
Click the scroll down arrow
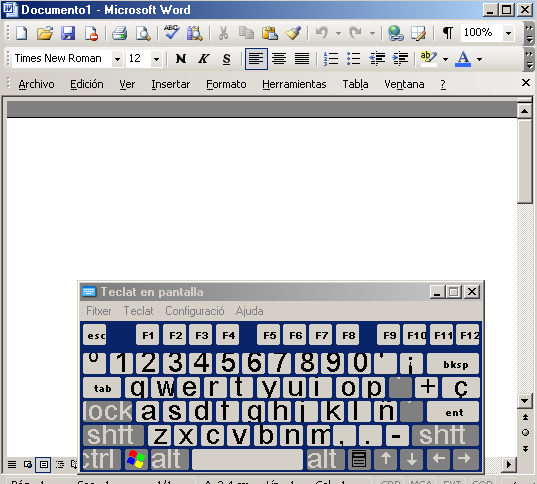(525, 400)
